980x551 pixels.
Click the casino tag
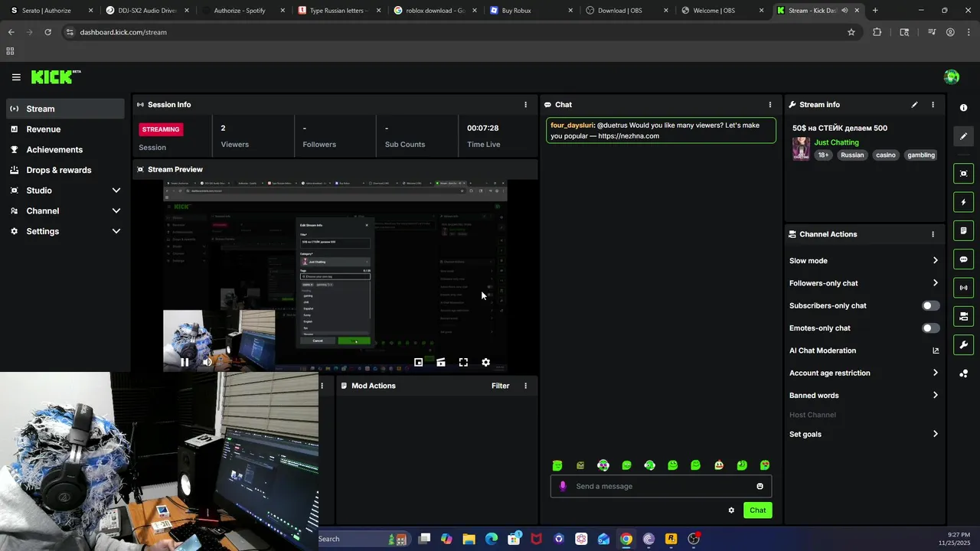[886, 155]
